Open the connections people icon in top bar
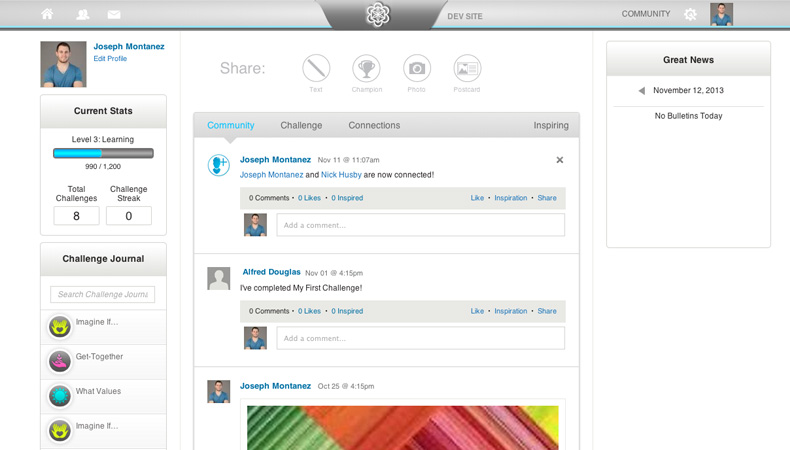Screen dimensions: 790x450 tap(83, 15)
